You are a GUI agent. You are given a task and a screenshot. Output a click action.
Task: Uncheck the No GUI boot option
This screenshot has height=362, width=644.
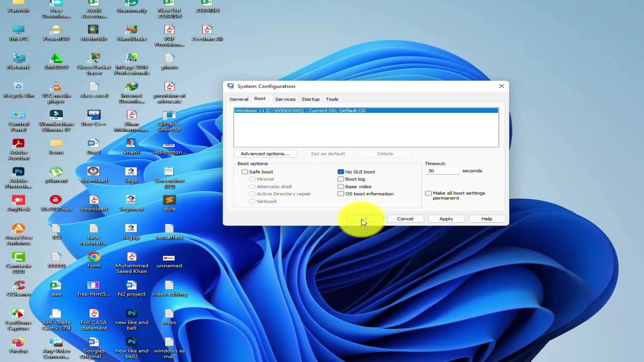(341, 172)
